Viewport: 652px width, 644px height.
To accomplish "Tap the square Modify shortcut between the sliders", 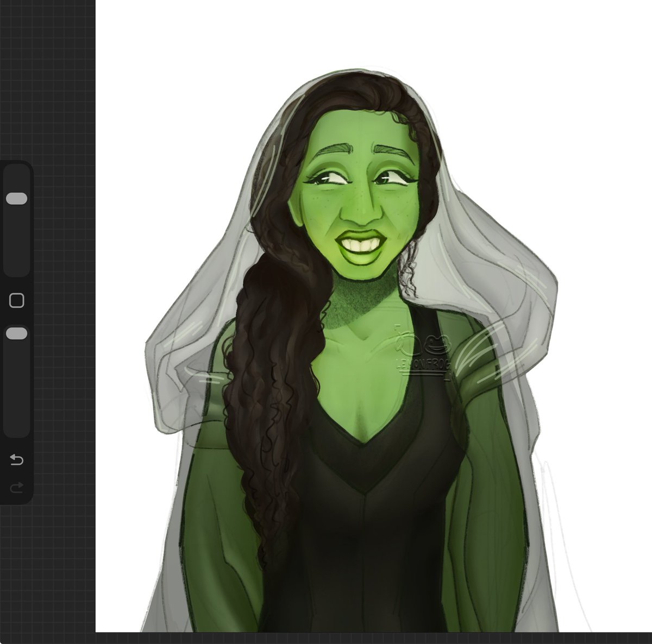I will [x=16, y=299].
